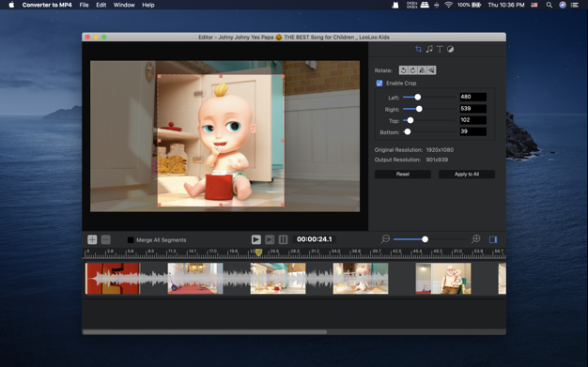This screenshot has height=367, width=588.
Task: Open the Window menu
Action: 124,5
